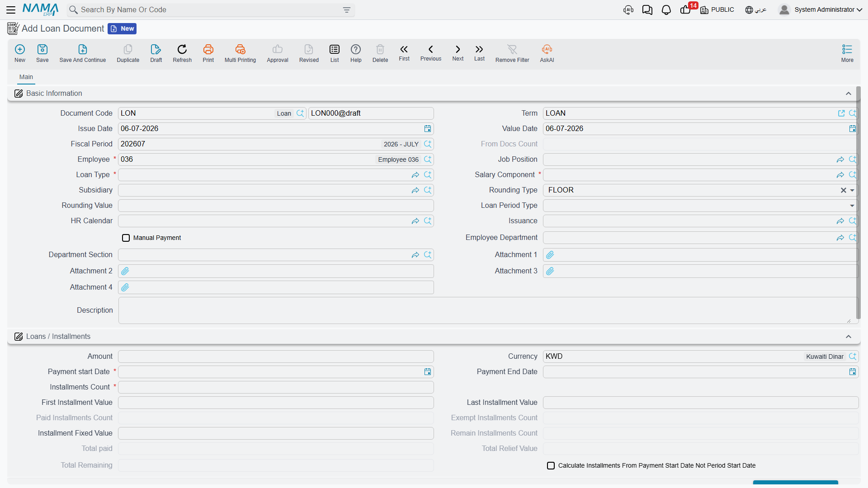
Task: Open Issue Date calendar picker
Action: pyautogui.click(x=428, y=129)
